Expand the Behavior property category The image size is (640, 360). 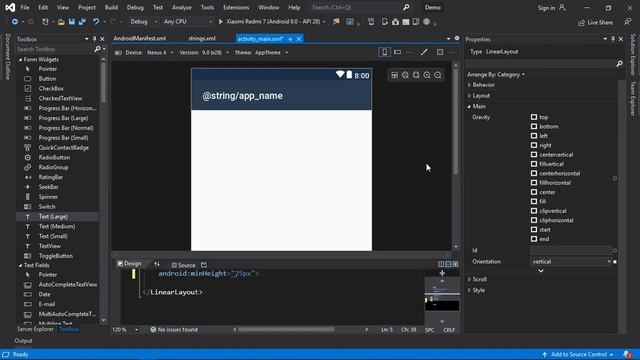pyautogui.click(x=469, y=85)
